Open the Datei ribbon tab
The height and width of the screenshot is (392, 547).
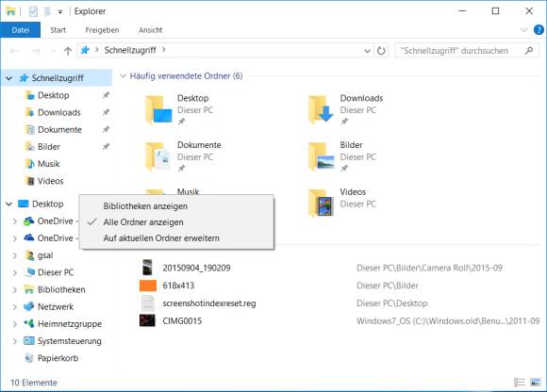21,30
